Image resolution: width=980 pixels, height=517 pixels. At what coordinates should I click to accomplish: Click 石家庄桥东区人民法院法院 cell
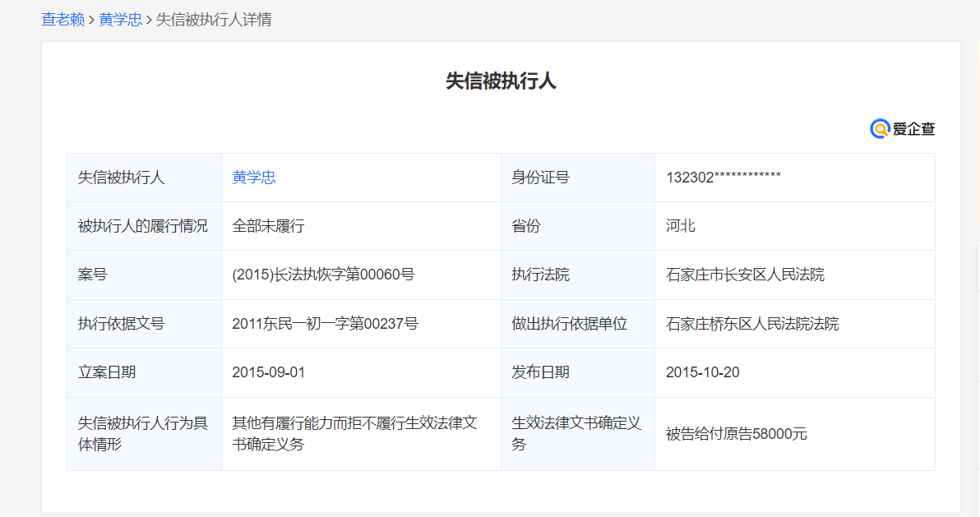point(794,323)
